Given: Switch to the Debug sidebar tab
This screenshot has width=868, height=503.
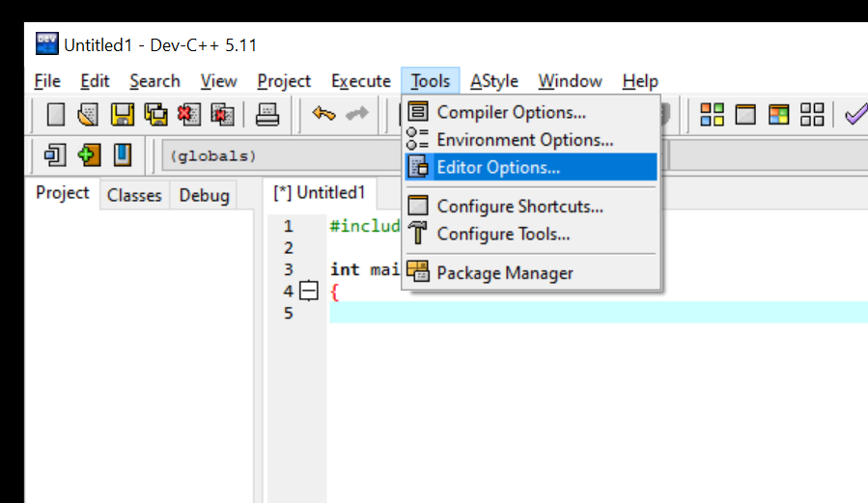Looking at the screenshot, I should [x=204, y=195].
